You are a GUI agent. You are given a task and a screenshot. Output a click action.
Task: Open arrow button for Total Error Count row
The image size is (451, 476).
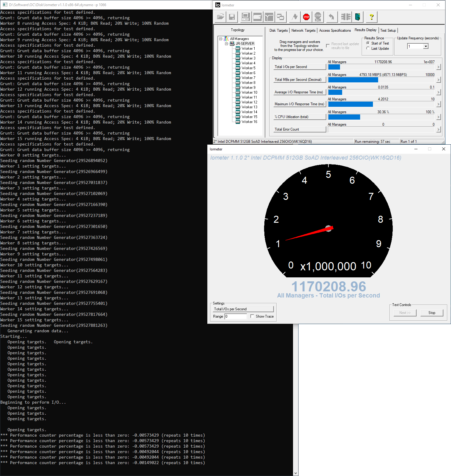tap(438, 130)
